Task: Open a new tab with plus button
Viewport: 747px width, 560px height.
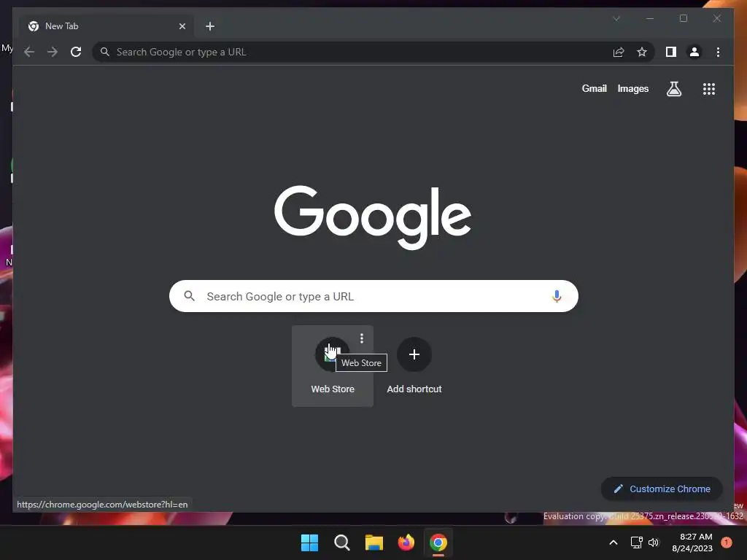Action: tap(210, 26)
